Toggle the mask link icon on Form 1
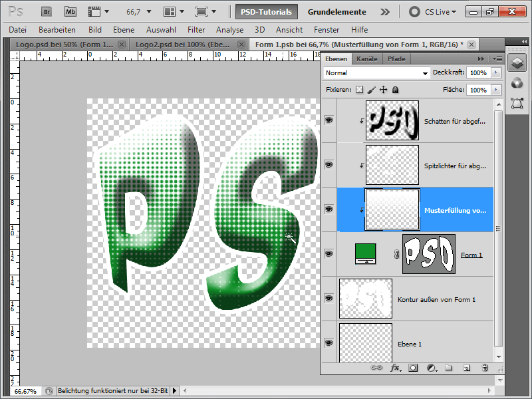 pyautogui.click(x=396, y=254)
